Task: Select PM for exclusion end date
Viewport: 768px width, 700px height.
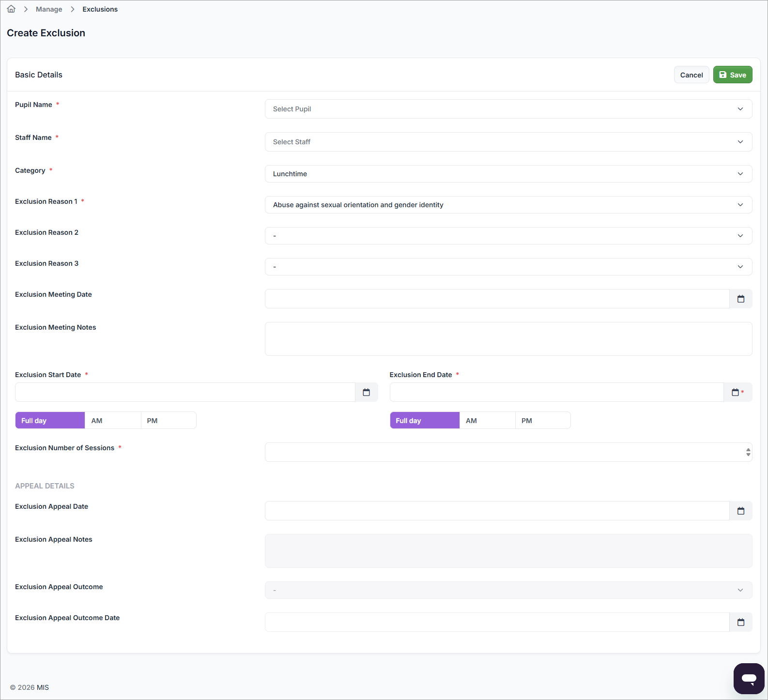Action: (542, 420)
